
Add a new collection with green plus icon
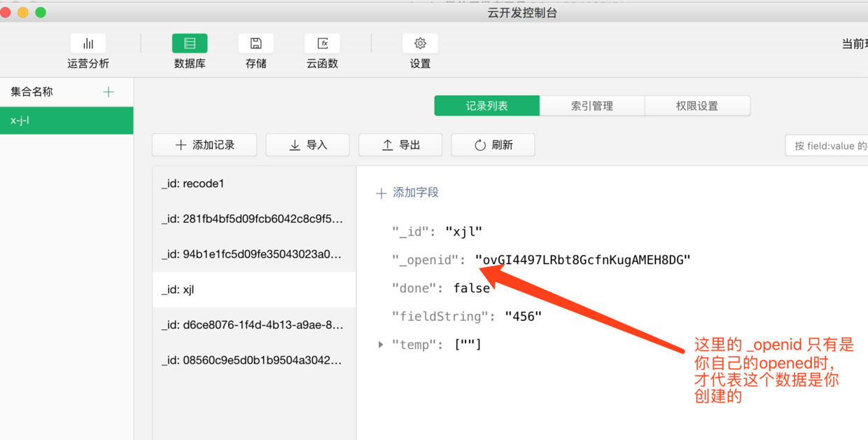click(x=108, y=92)
